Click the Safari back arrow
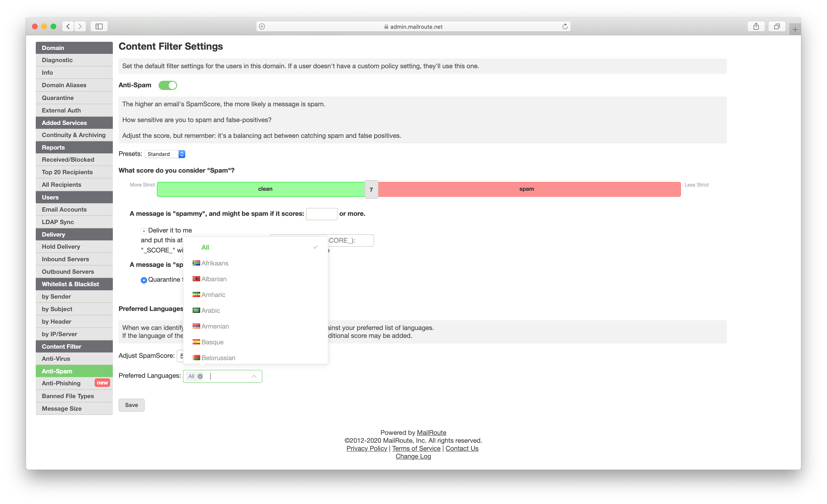The image size is (827, 504). pos(68,26)
